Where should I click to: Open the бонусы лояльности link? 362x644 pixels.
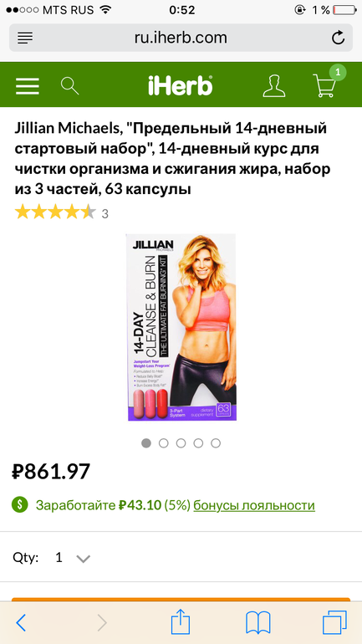click(254, 505)
